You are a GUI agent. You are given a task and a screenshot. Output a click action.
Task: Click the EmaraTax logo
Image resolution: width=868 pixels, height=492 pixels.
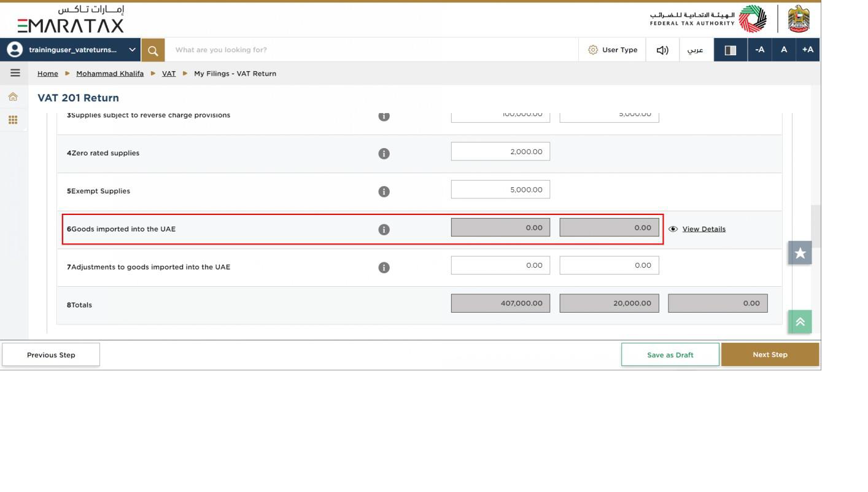pos(71,19)
